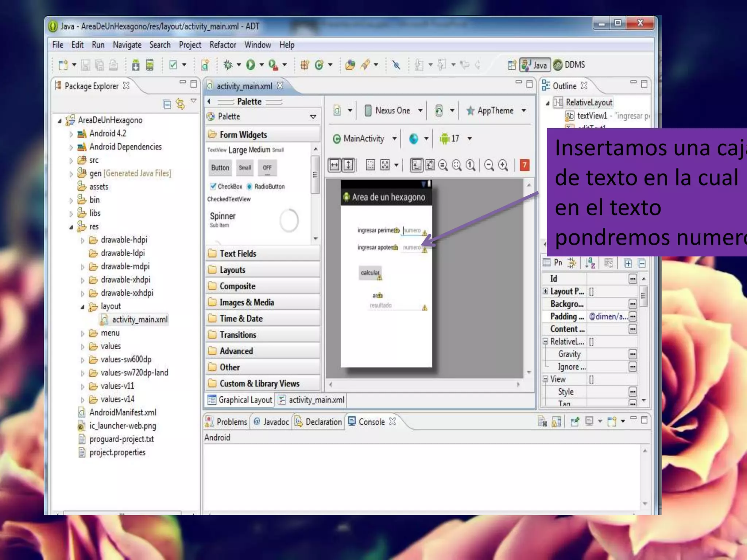747x560 pixels.
Task: Click the Debug bug toolbar icon
Action: tap(228, 65)
